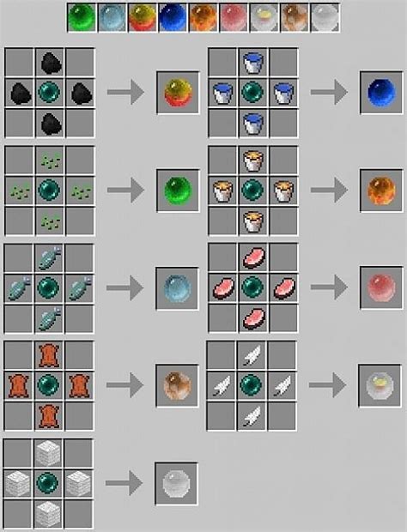Viewport: 407px width, 532px height.
Task: Select the white wool block atop last recipe
Action: pyautogui.click(x=49, y=453)
